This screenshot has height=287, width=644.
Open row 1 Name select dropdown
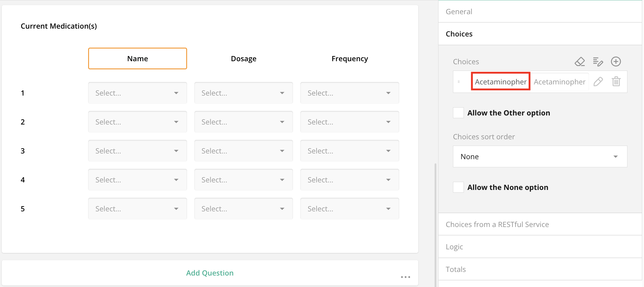coord(137,93)
